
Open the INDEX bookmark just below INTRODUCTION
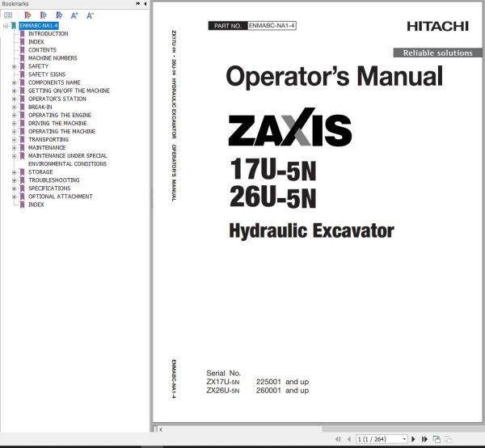[x=36, y=42]
